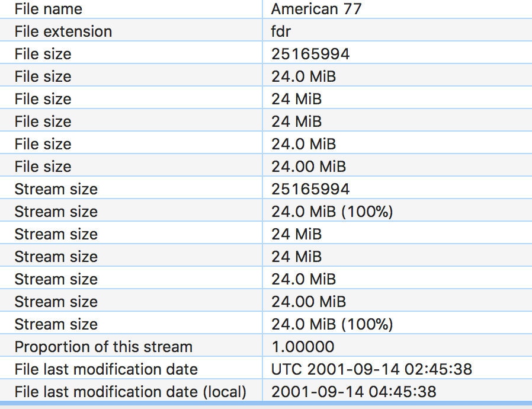The image size is (532, 409).
Task: Click the blue bar below the table
Action: 266,403
